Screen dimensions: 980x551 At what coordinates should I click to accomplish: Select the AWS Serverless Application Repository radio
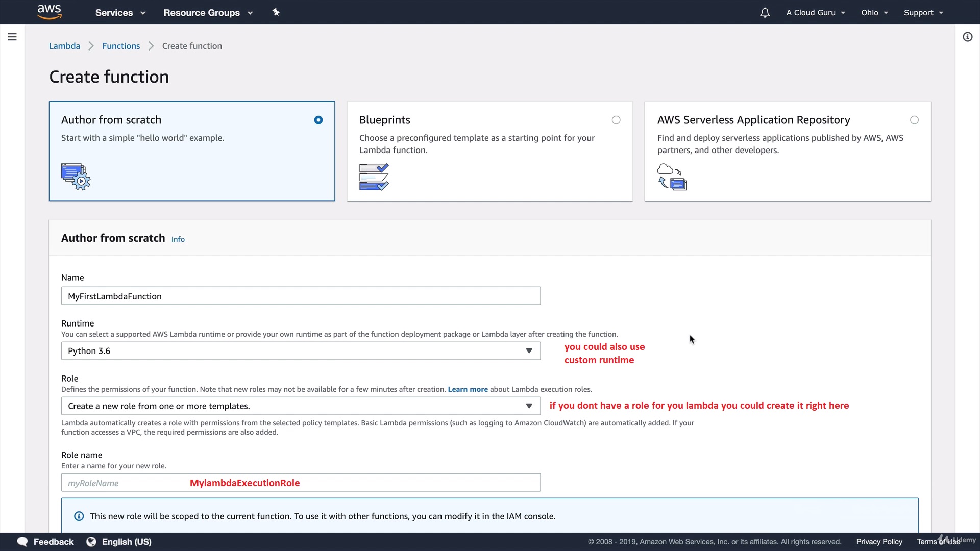point(914,120)
